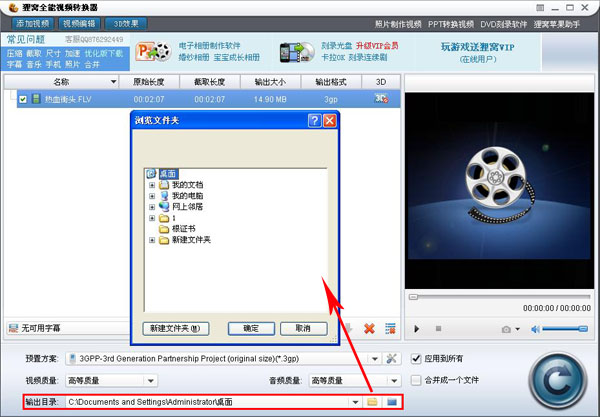This screenshot has height=417, width=600.
Task: Click the red X delete file icon
Action: [369, 328]
